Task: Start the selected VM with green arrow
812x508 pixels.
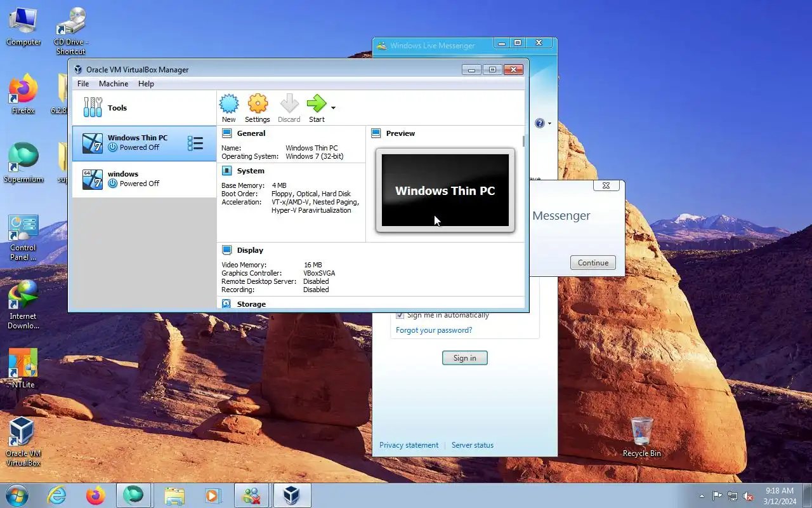Action: [x=317, y=108]
